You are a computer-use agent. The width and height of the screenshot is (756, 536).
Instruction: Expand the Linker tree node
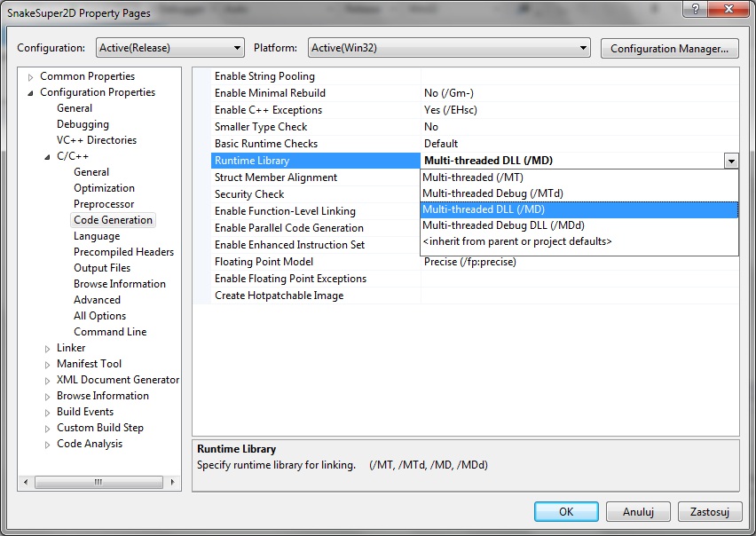coord(47,349)
